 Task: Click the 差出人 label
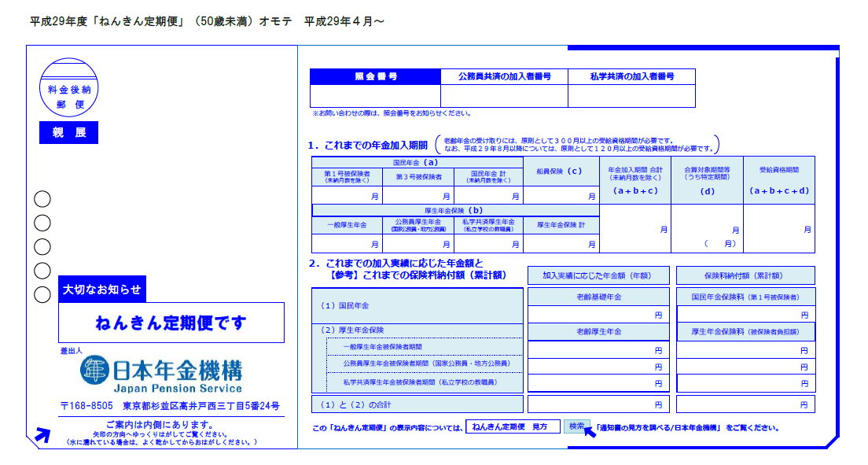point(71,350)
